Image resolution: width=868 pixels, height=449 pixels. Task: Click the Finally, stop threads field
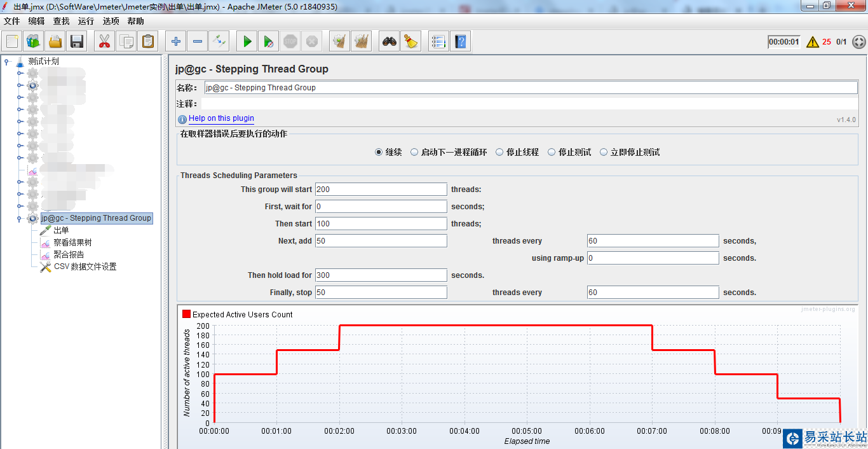point(381,293)
